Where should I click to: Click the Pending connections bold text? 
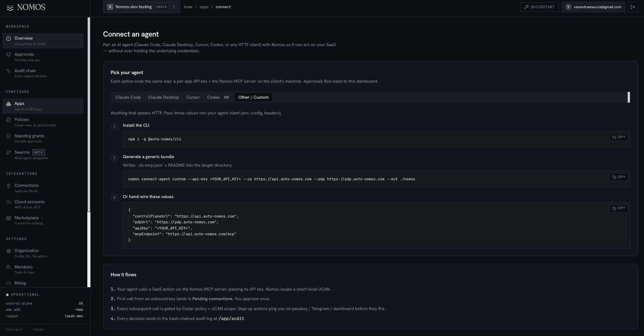212,299
